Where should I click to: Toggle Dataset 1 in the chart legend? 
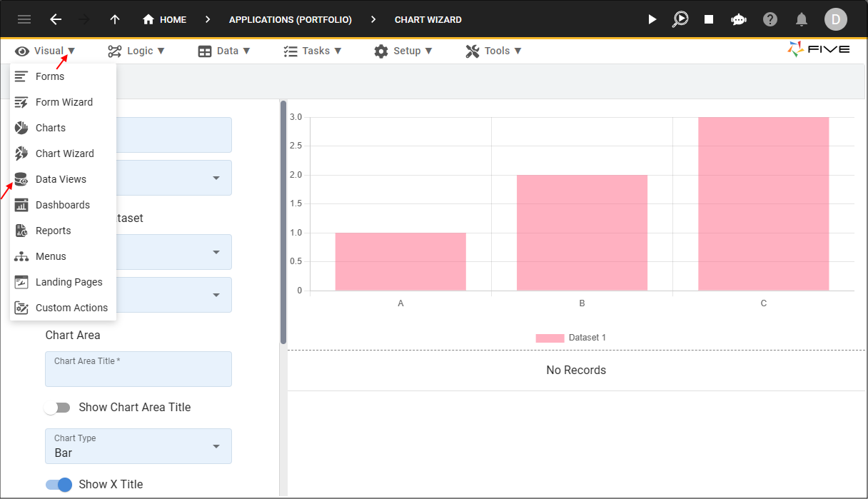[571, 338]
